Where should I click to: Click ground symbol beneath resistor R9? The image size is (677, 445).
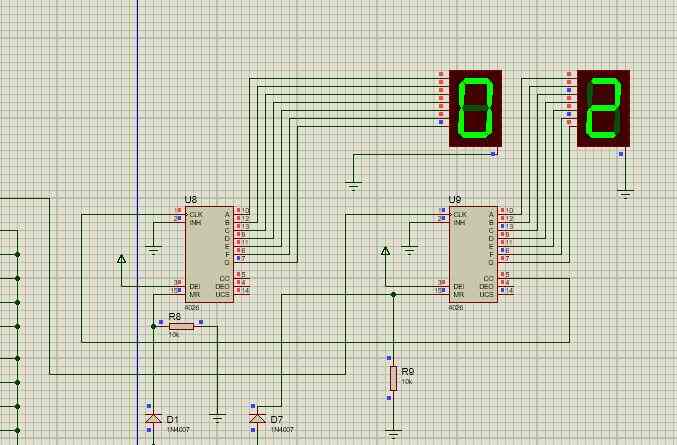[x=392, y=435]
